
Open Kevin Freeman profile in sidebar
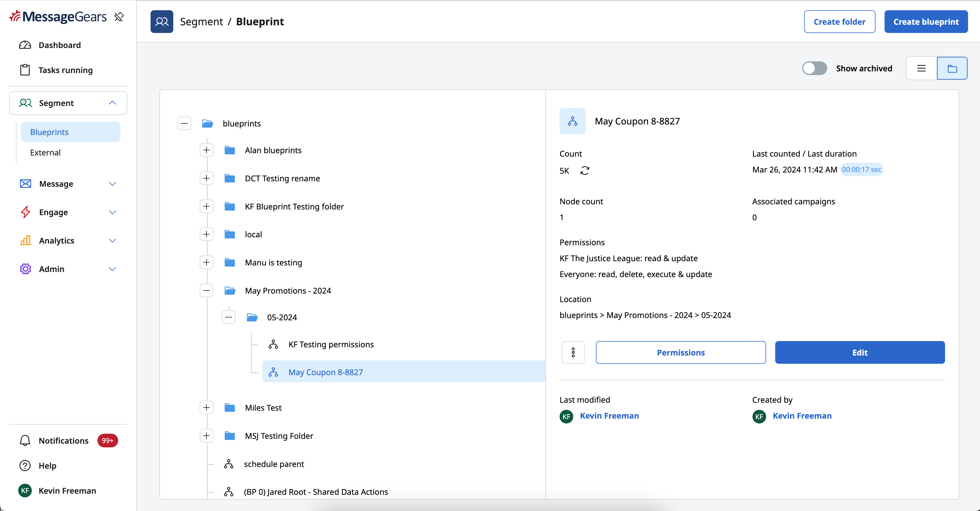pyautogui.click(x=67, y=491)
